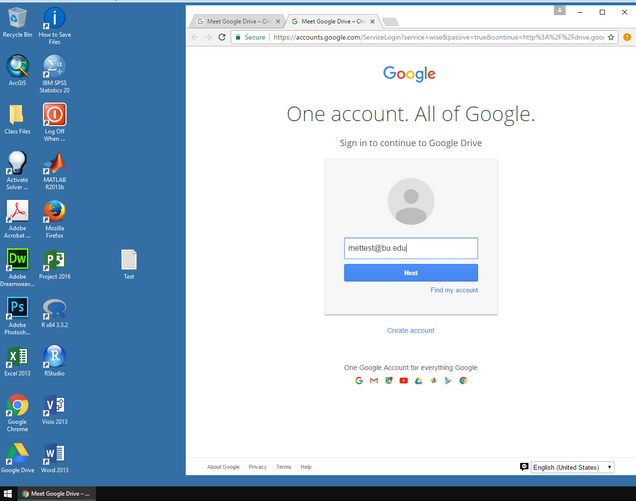Open the Class Files folder
The image size is (636, 501).
click(17, 119)
